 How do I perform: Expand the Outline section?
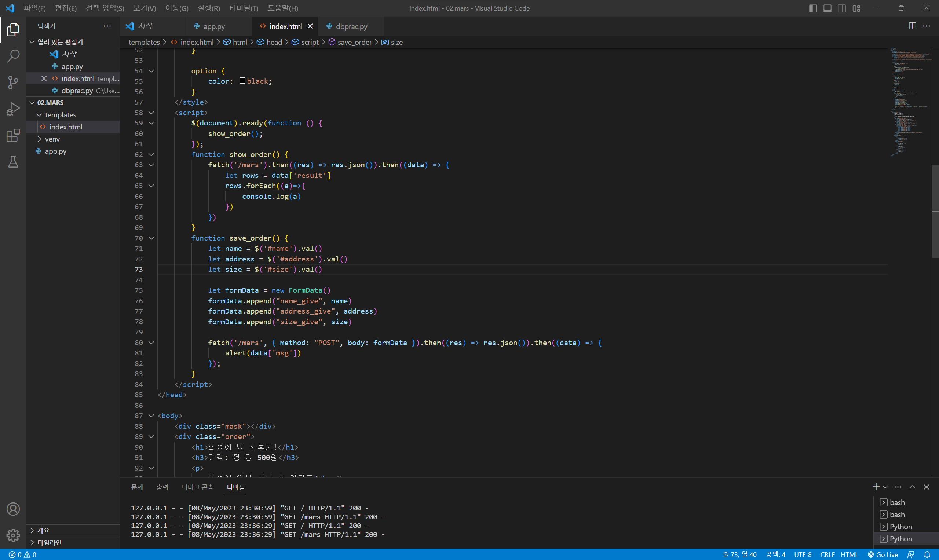[73, 530]
